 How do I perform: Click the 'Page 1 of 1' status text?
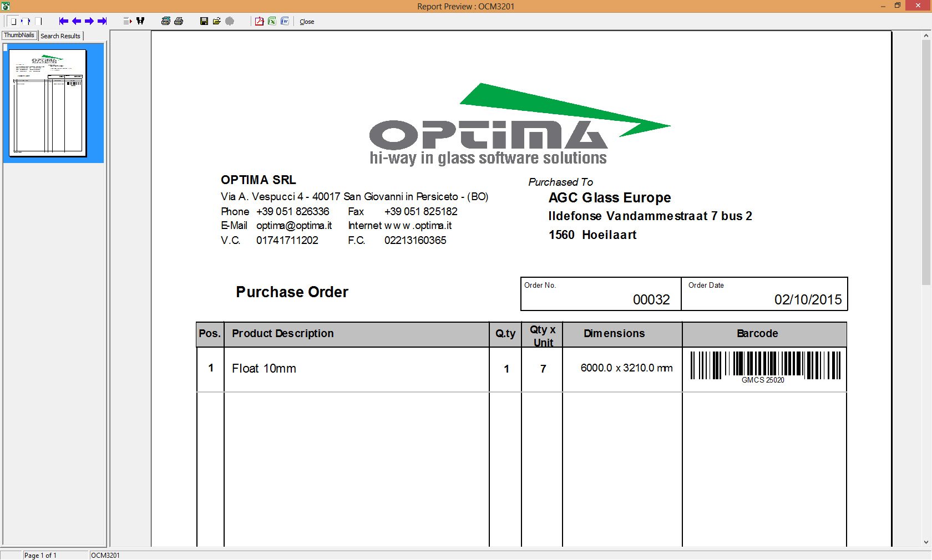pyautogui.click(x=40, y=555)
